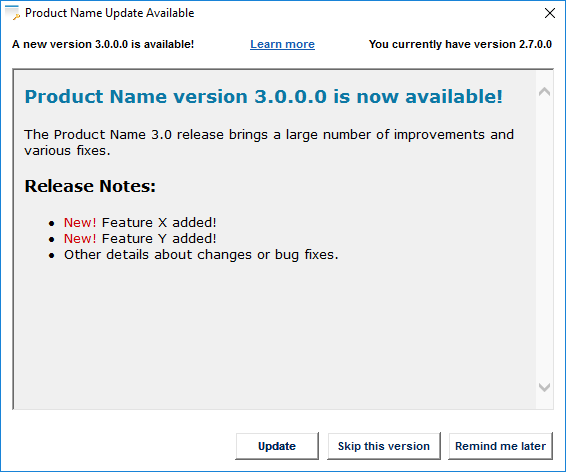Click the Release Notes heading
The image size is (566, 472).
click(90, 186)
